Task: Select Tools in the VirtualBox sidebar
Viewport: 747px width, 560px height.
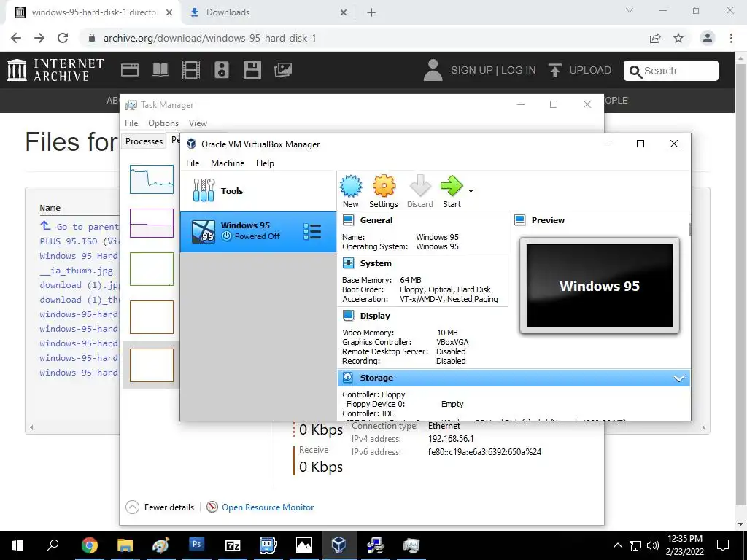Action: (x=258, y=190)
